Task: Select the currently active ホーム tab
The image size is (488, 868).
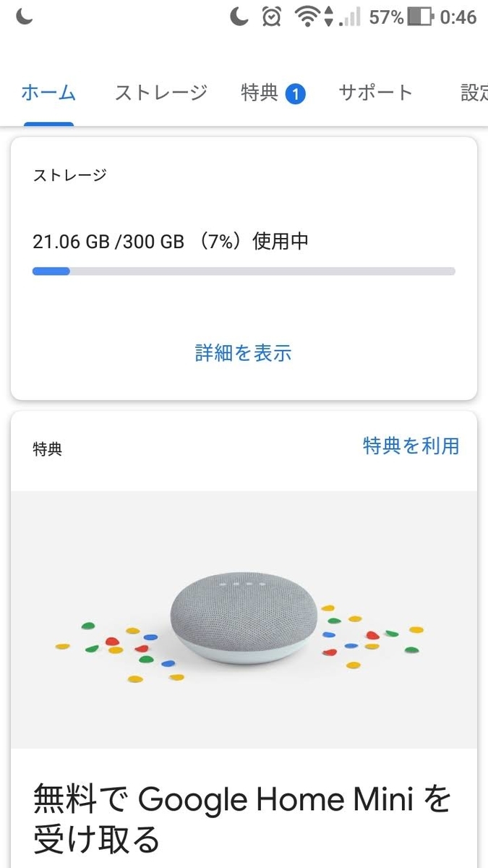Action: [48, 92]
